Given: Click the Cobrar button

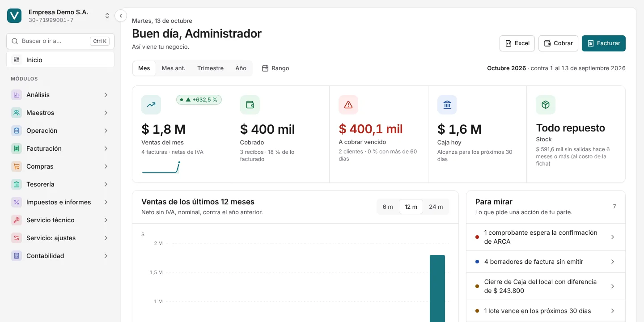Looking at the screenshot, I should click(558, 43).
